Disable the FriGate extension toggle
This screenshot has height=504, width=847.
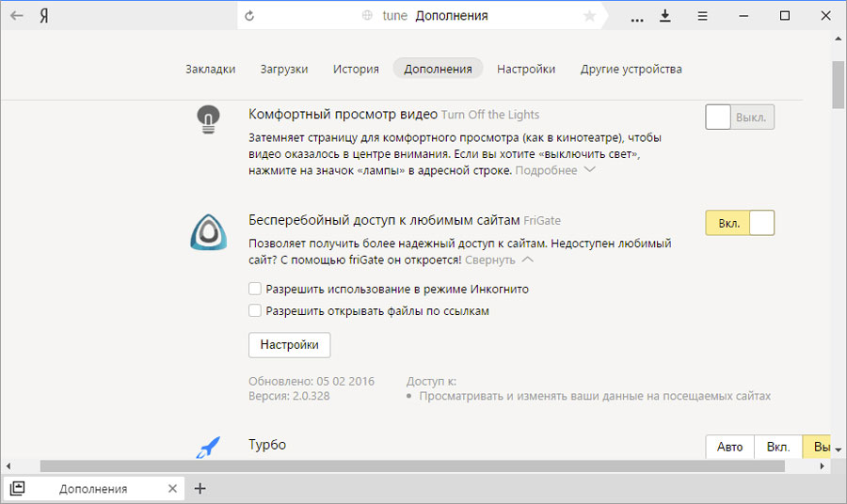tap(740, 223)
